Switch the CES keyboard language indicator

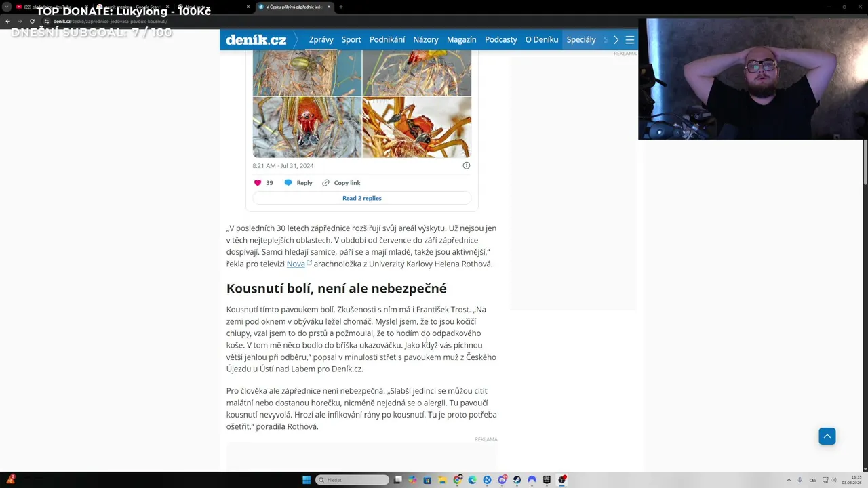pos(812,480)
